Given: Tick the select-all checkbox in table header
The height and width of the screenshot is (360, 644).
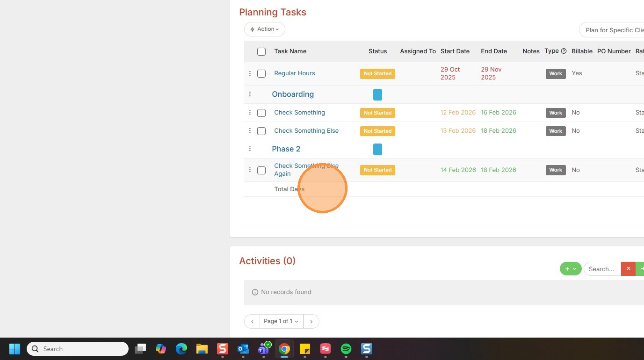Looking at the screenshot, I should click(x=261, y=51).
